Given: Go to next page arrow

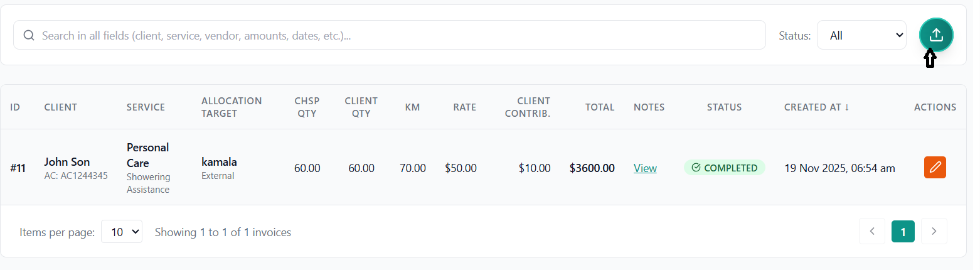Looking at the screenshot, I should (934, 231).
